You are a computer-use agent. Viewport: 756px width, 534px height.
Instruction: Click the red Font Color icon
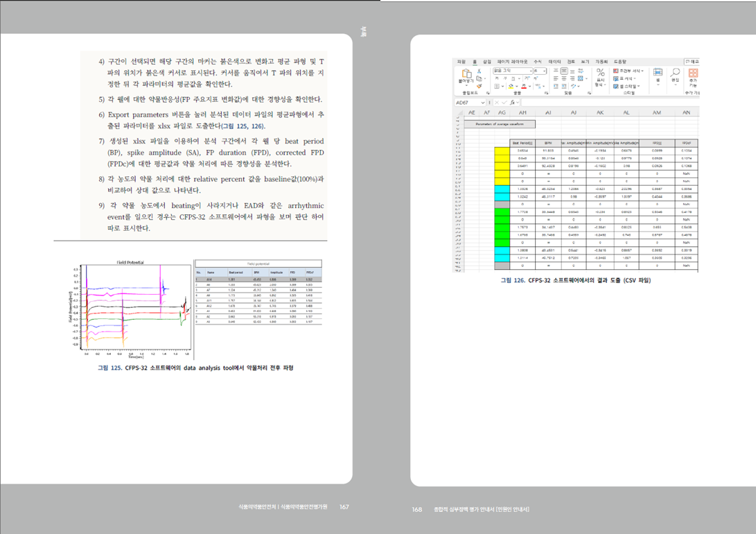[x=524, y=87]
